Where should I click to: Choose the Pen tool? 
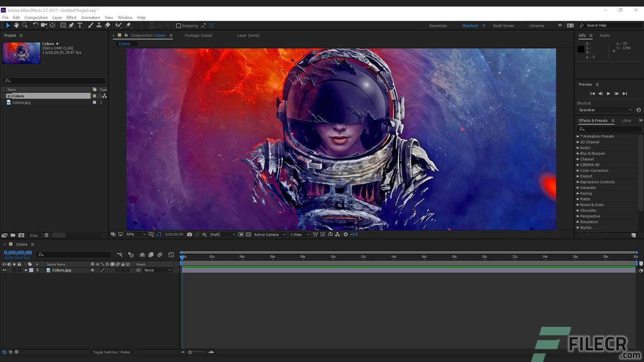pos(71,25)
